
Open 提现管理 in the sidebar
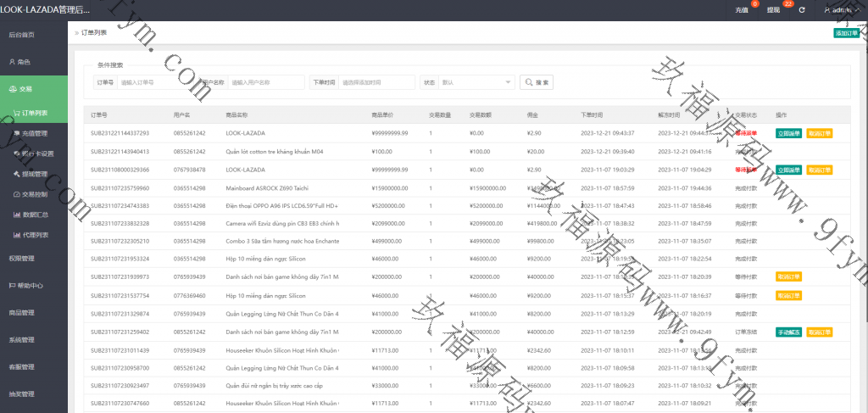(x=32, y=174)
